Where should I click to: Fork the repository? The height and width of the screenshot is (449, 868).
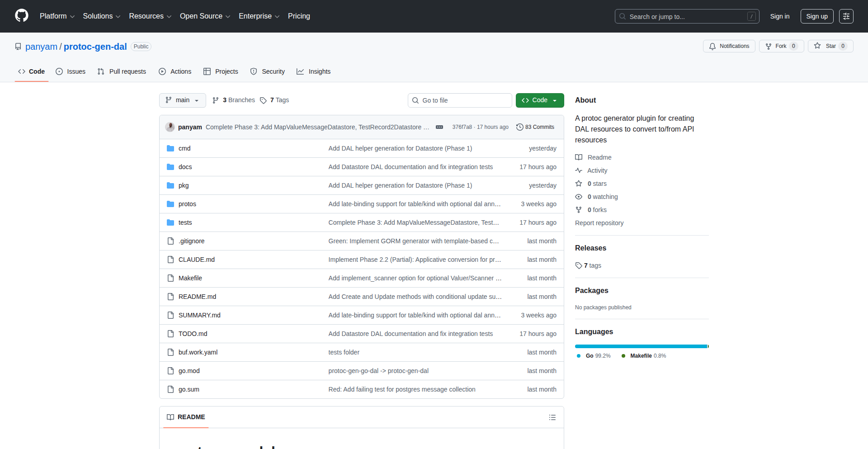(781, 46)
